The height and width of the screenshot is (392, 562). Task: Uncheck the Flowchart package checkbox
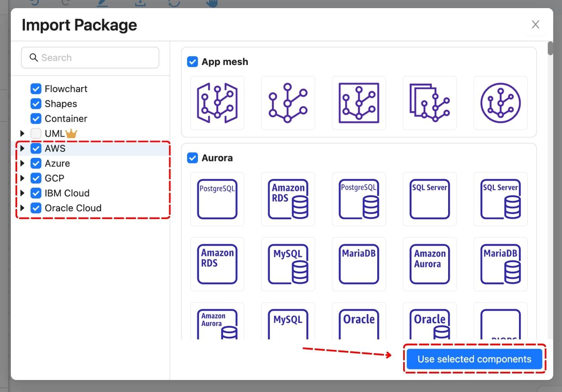click(36, 89)
